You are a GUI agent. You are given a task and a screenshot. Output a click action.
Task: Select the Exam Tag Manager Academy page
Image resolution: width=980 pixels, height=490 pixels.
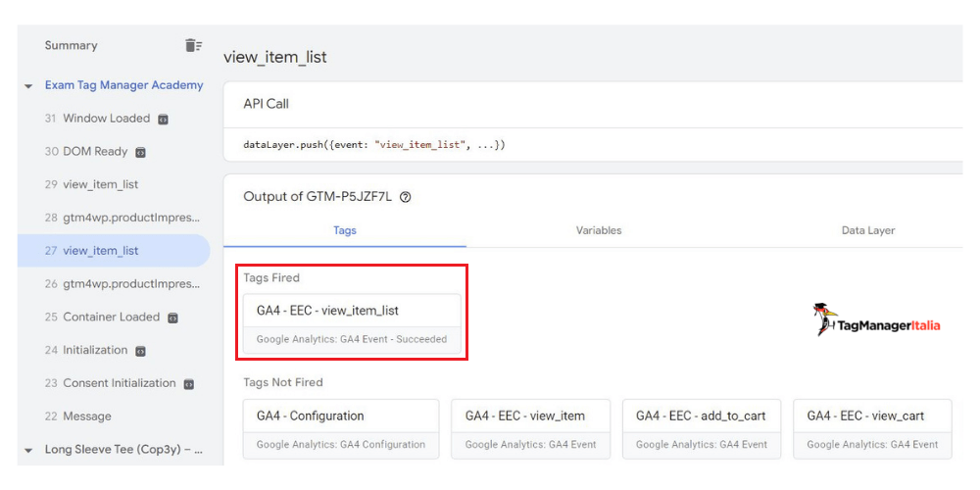(x=123, y=85)
